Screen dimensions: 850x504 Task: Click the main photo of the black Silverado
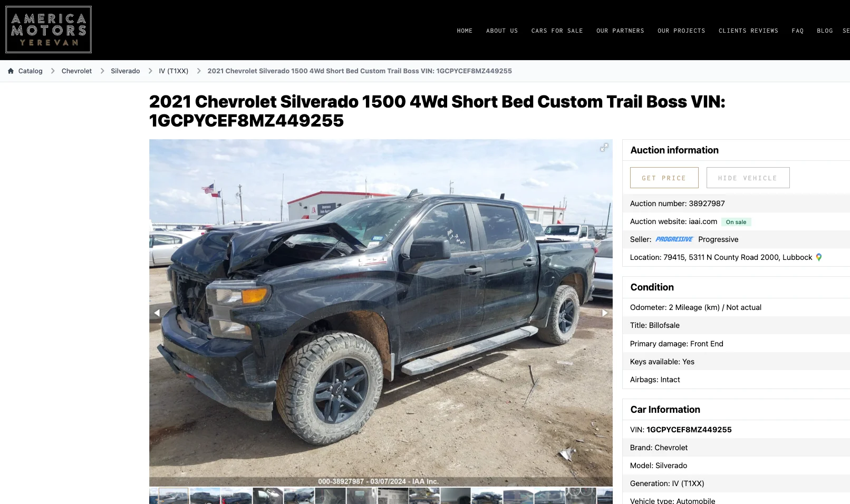pyautogui.click(x=381, y=313)
